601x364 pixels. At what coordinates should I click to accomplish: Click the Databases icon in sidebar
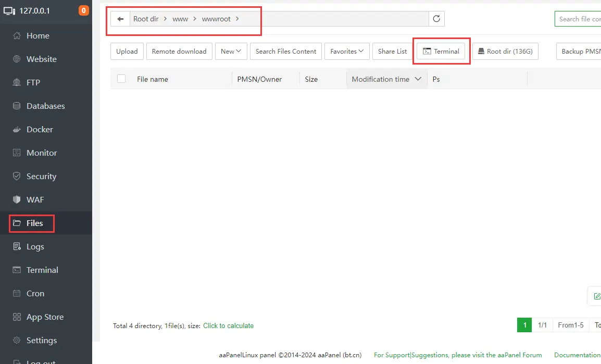(x=17, y=106)
